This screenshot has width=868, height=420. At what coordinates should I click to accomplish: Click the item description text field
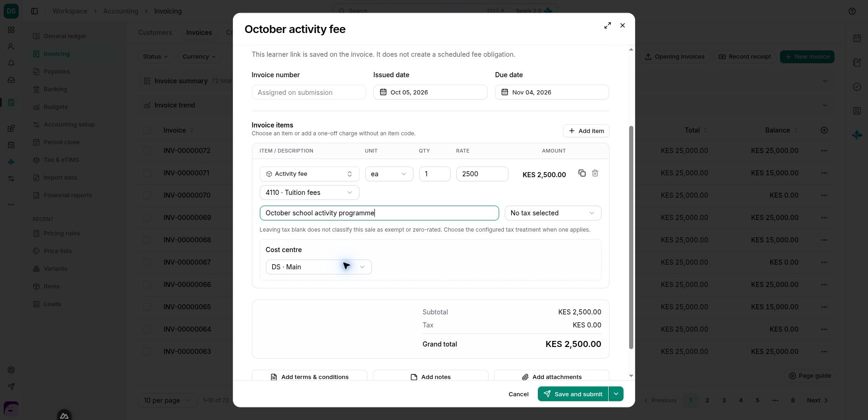pos(379,213)
